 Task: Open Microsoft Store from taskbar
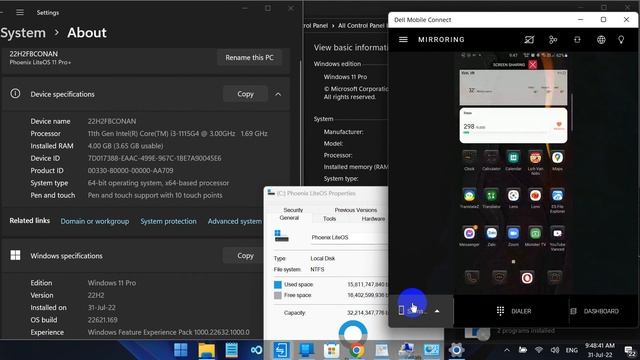pos(331,350)
